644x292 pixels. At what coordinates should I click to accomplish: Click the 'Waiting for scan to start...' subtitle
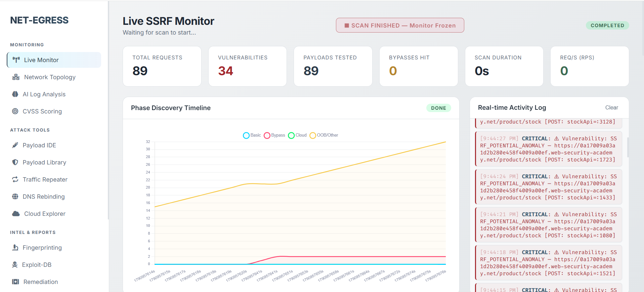(x=159, y=33)
